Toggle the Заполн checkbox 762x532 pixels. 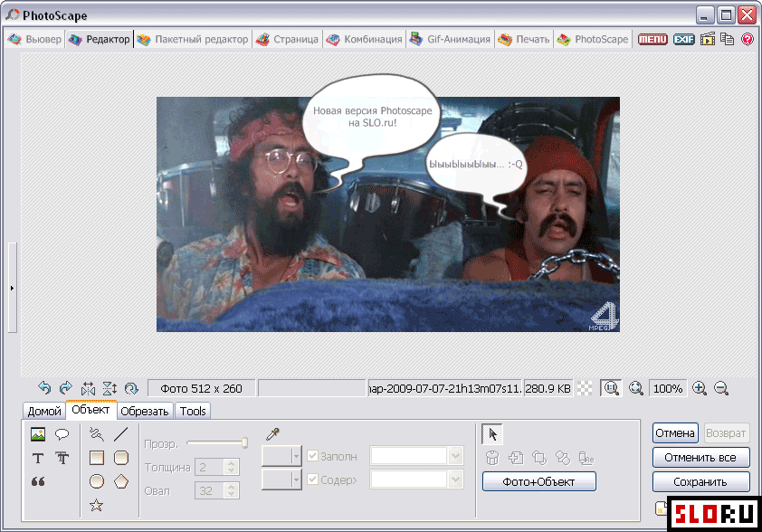pyautogui.click(x=312, y=456)
